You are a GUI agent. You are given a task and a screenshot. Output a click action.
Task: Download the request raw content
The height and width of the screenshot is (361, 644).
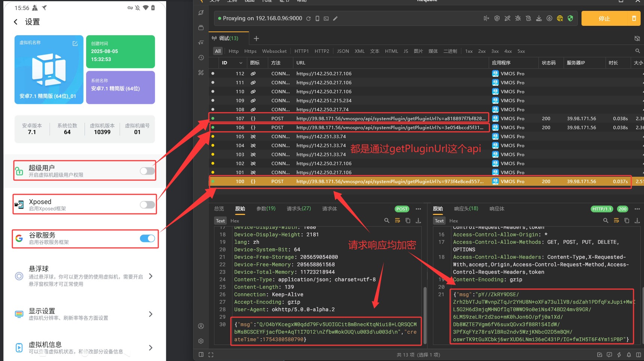(x=418, y=221)
